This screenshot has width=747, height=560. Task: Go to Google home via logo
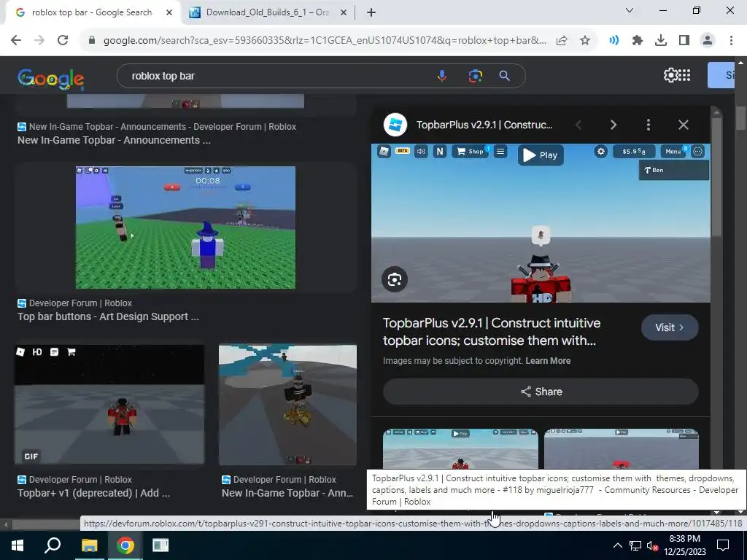(x=50, y=79)
